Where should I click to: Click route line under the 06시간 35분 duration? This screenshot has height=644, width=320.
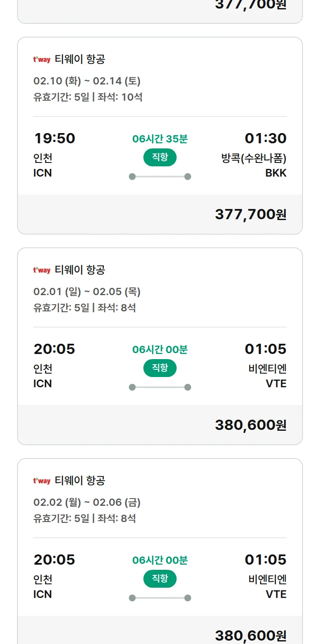click(x=160, y=177)
